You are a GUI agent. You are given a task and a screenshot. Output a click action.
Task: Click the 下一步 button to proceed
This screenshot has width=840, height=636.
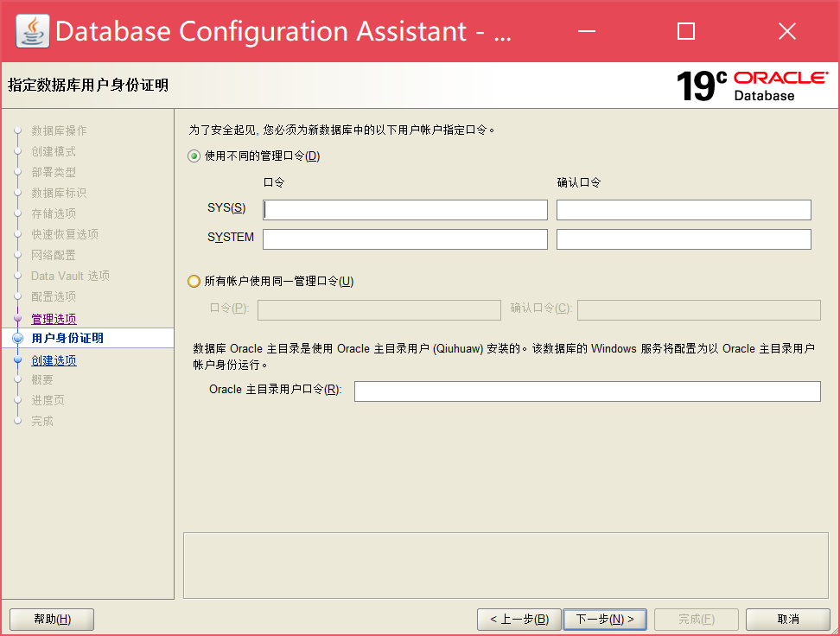click(605, 619)
